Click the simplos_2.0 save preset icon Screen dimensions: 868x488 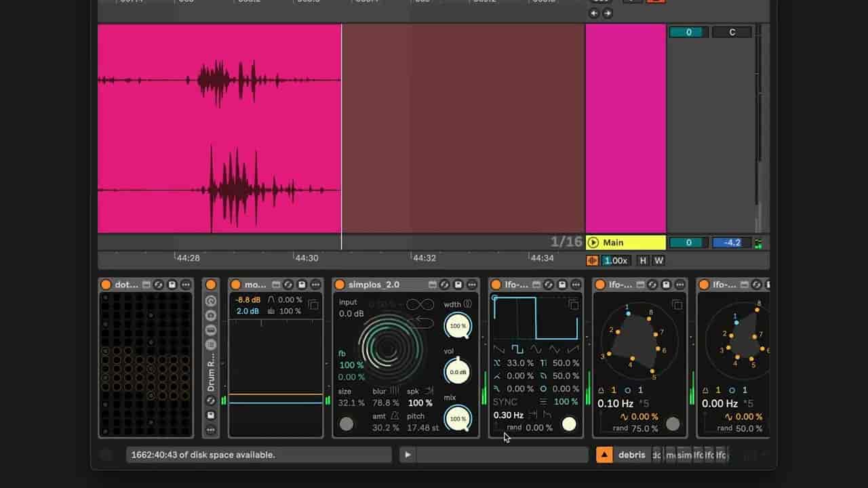pyautogui.click(x=458, y=285)
